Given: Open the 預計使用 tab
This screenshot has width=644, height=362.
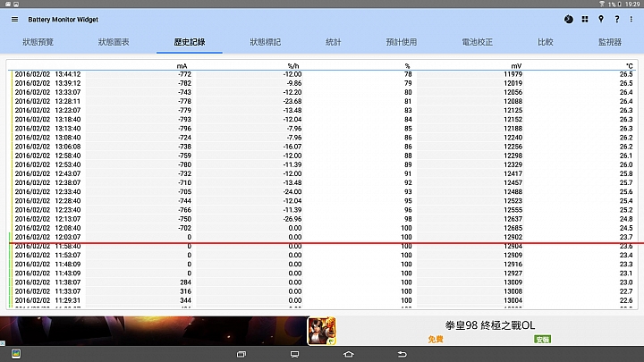Looking at the screenshot, I should click(402, 42).
